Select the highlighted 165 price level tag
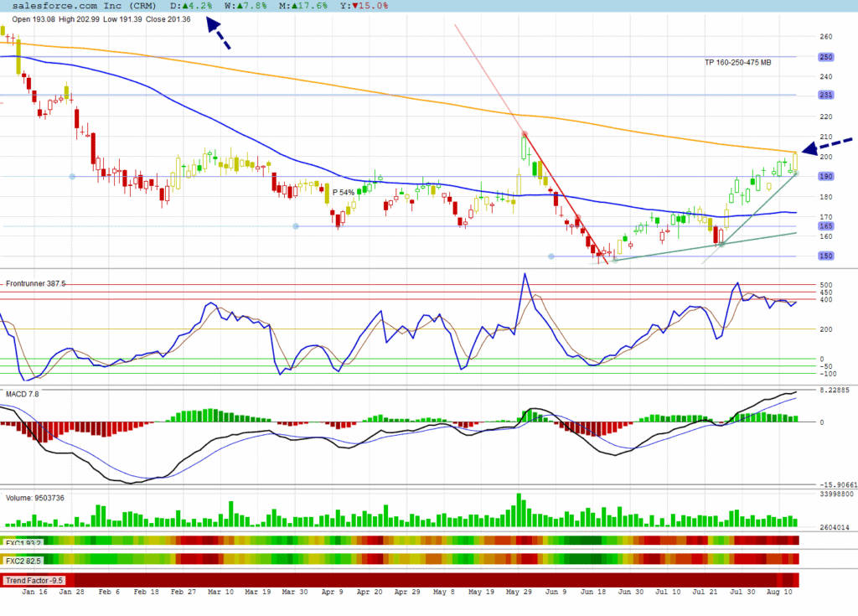The image size is (858, 616). (x=825, y=225)
